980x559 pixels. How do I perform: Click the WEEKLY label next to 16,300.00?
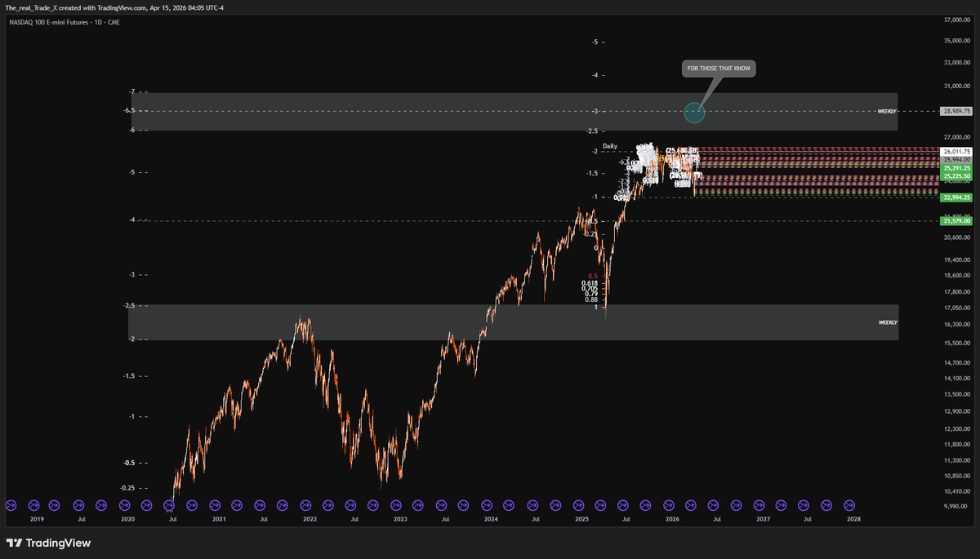pyautogui.click(x=888, y=322)
